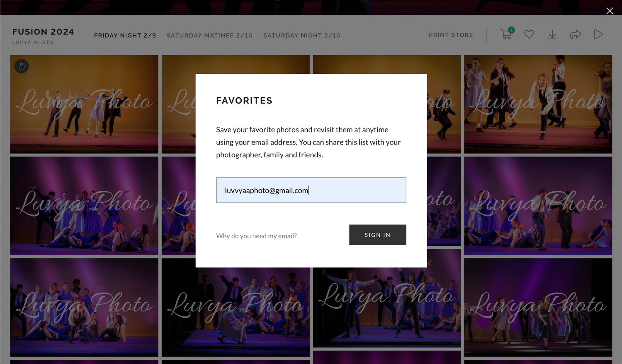Viewport: 622px width, 364px height.
Task: Close the Favorites overlay with the X
Action: (x=610, y=11)
